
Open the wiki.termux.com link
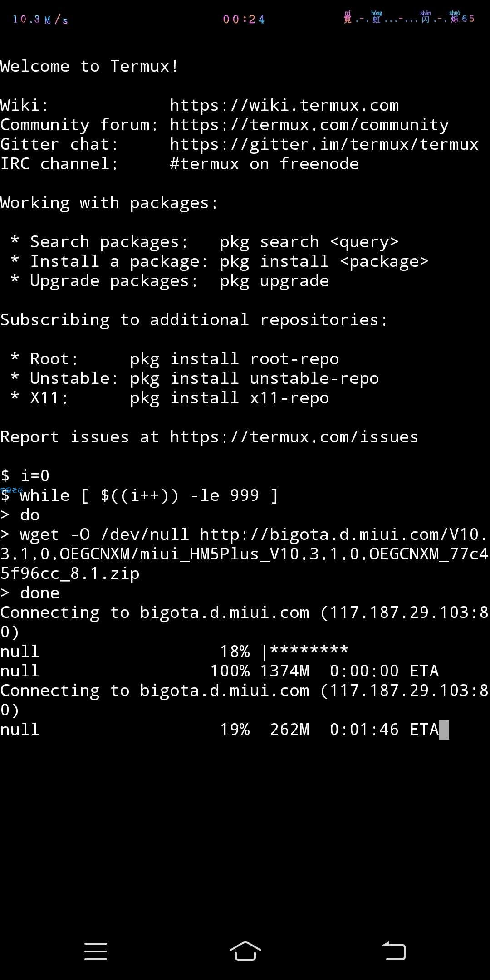[x=284, y=105]
